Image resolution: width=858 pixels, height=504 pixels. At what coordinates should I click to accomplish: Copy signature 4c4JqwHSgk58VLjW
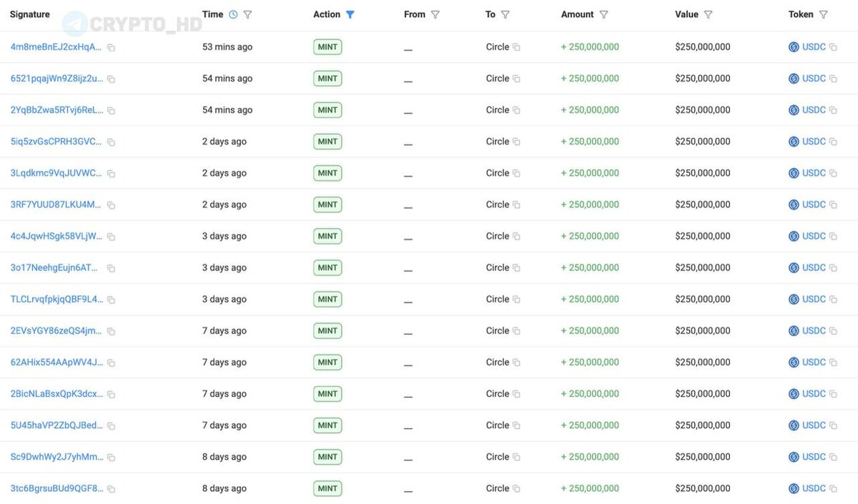coord(111,237)
